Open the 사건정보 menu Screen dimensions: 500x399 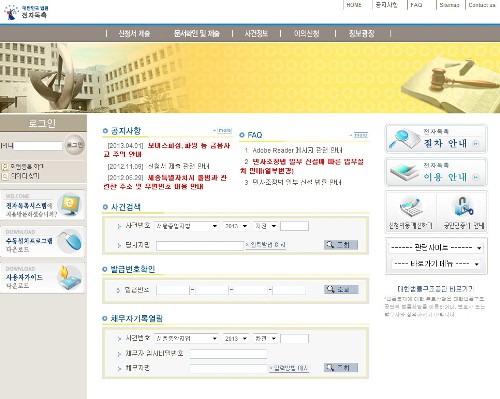[256, 33]
